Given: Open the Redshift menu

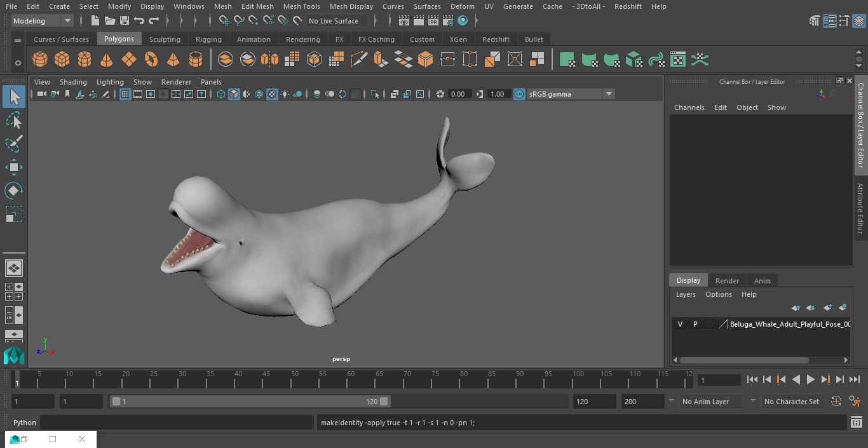Looking at the screenshot, I should point(628,6).
